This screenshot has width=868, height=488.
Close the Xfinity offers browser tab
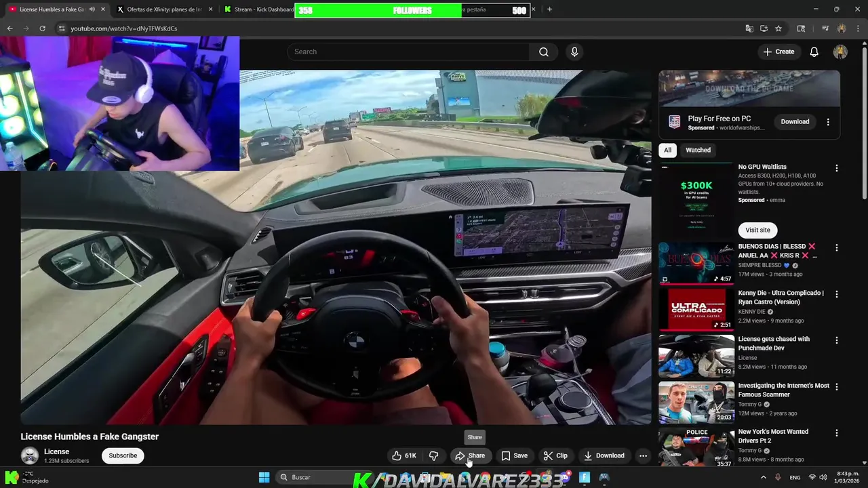click(210, 9)
